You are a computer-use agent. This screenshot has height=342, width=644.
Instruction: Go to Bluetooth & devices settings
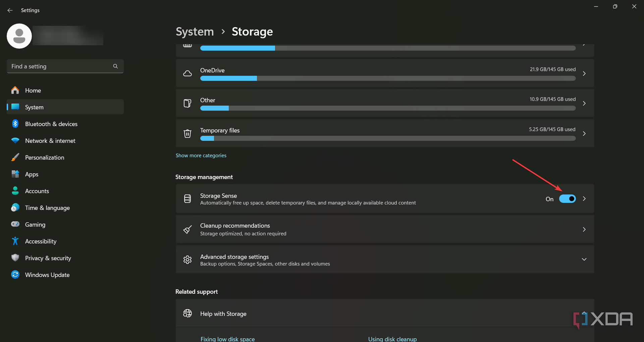tap(65, 124)
